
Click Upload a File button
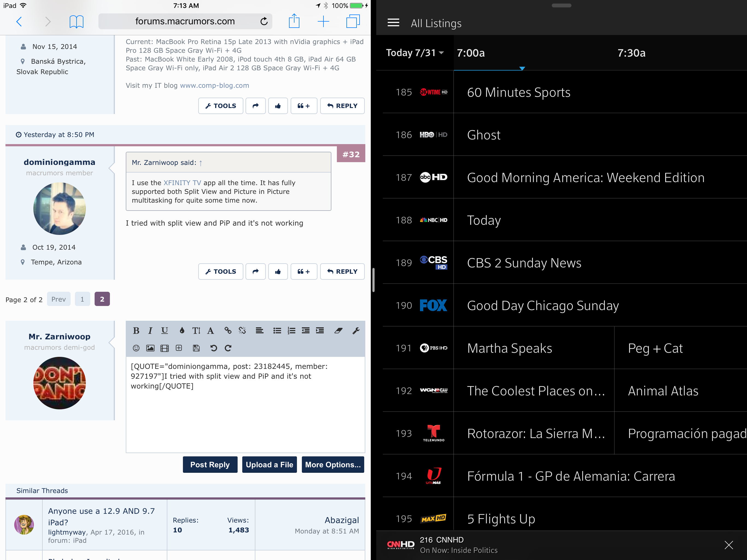(x=270, y=464)
